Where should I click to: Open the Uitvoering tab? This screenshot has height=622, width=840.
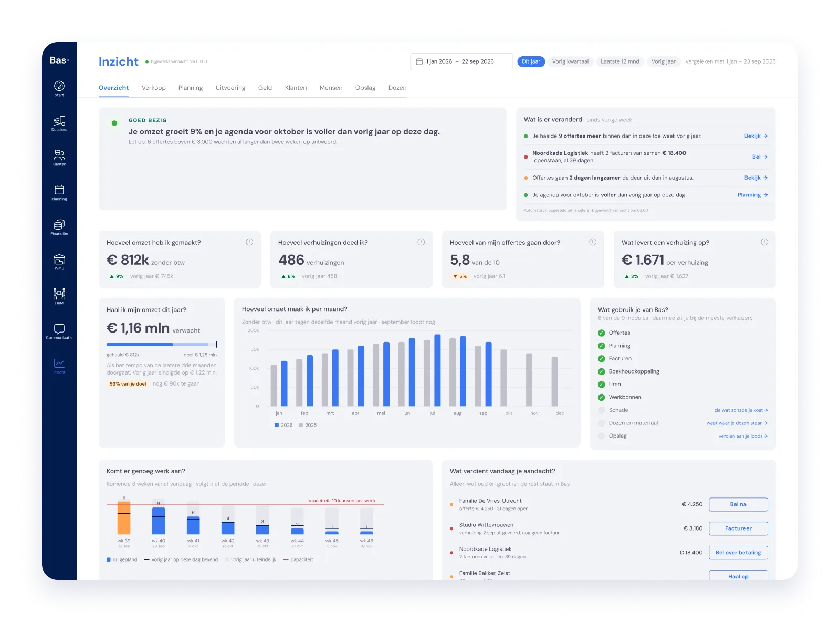point(230,88)
